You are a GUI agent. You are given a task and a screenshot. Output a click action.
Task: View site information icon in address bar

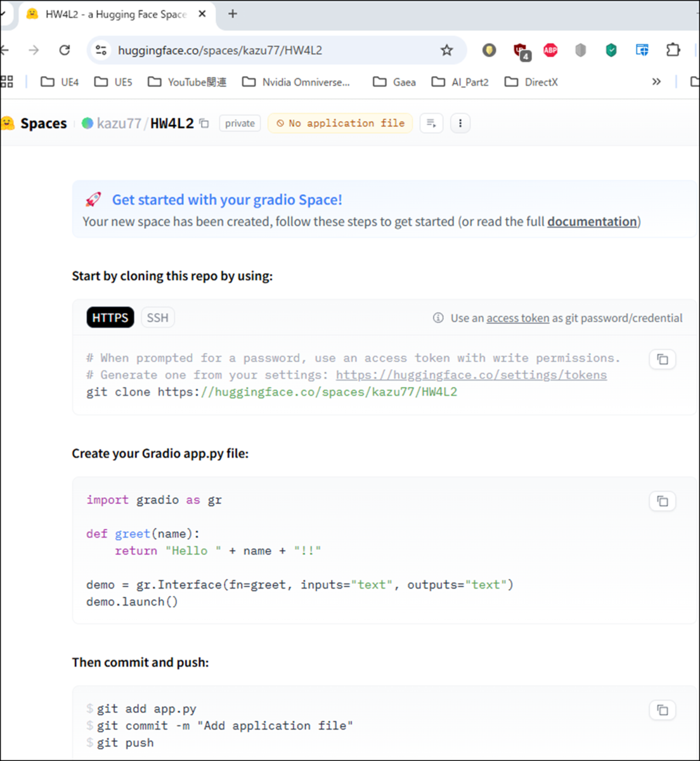101,50
